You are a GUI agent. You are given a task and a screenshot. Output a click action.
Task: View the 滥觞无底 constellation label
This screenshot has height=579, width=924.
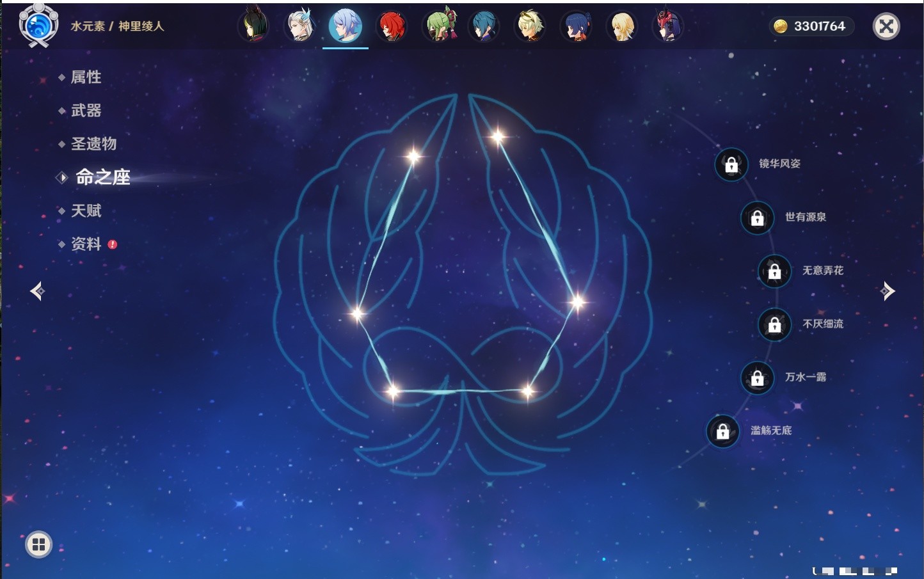pos(771,431)
